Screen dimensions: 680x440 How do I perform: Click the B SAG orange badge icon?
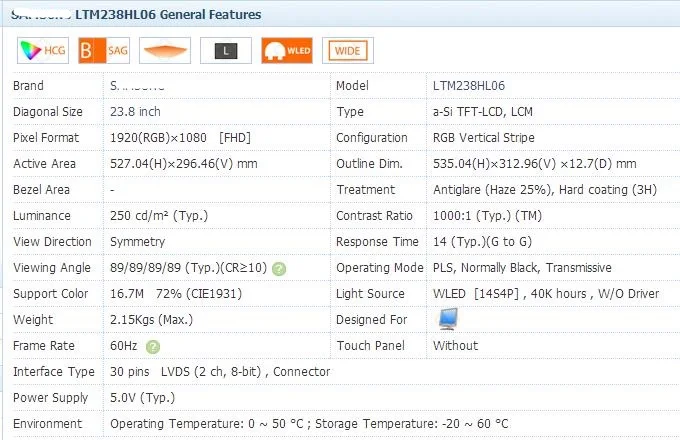(104, 51)
